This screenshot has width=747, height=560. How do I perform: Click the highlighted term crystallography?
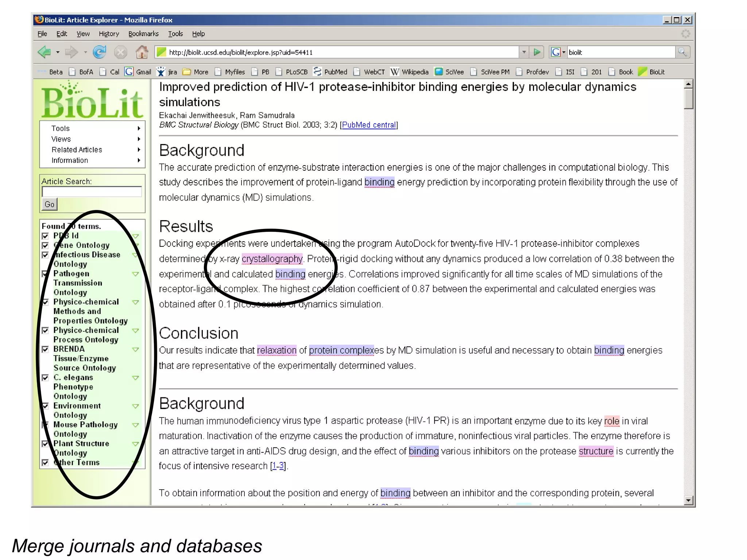point(272,258)
